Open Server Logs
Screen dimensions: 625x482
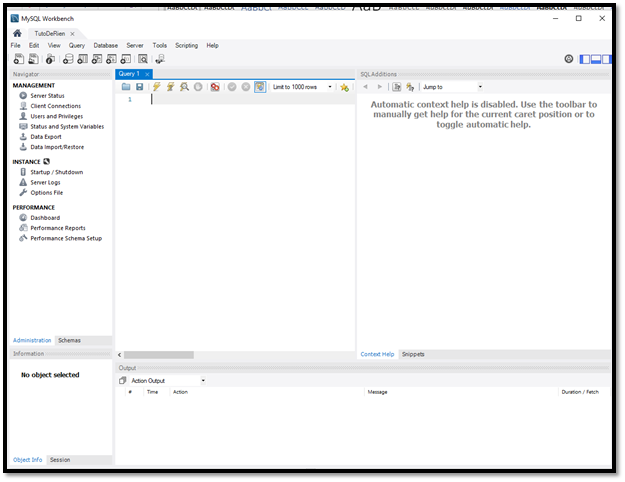click(x=45, y=183)
